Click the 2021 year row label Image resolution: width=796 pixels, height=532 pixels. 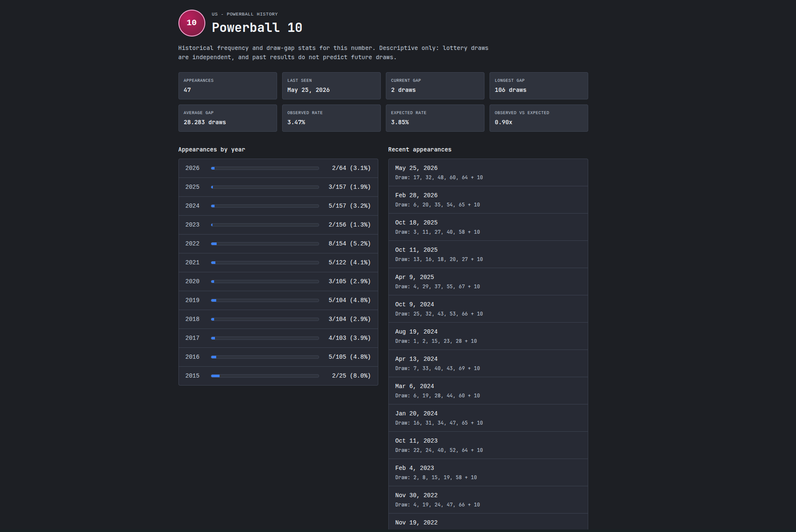point(192,263)
